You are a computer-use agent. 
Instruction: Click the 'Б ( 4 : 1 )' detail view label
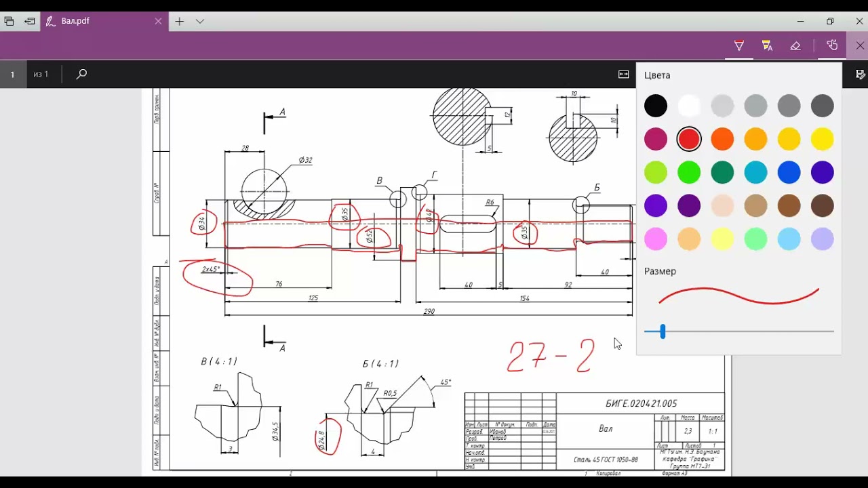pyautogui.click(x=380, y=363)
